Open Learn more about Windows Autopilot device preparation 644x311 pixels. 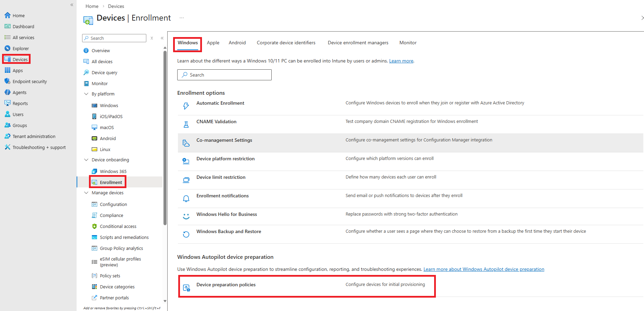coord(484,269)
